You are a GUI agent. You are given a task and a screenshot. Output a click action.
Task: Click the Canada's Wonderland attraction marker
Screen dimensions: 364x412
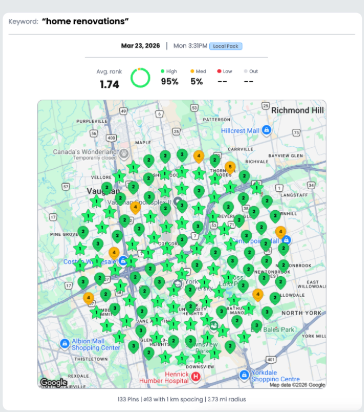tap(124, 154)
